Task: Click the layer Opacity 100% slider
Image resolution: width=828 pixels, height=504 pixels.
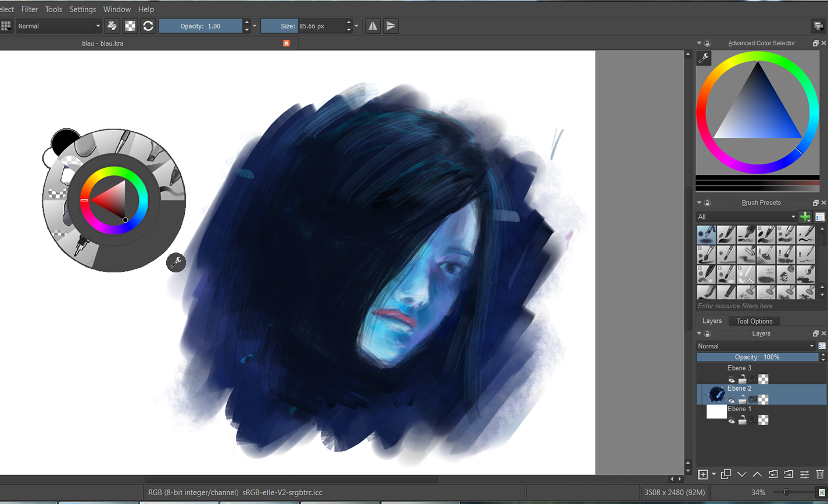Action: coord(757,357)
